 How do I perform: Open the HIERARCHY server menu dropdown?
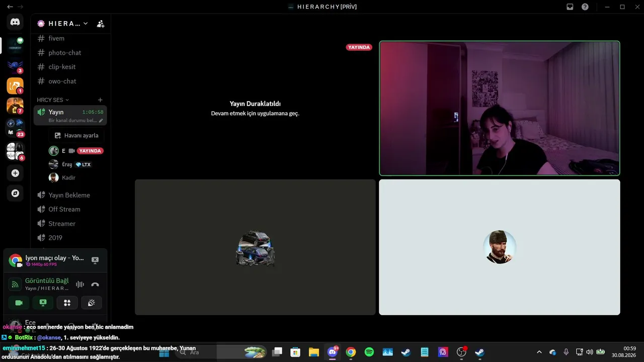pyautogui.click(x=63, y=24)
